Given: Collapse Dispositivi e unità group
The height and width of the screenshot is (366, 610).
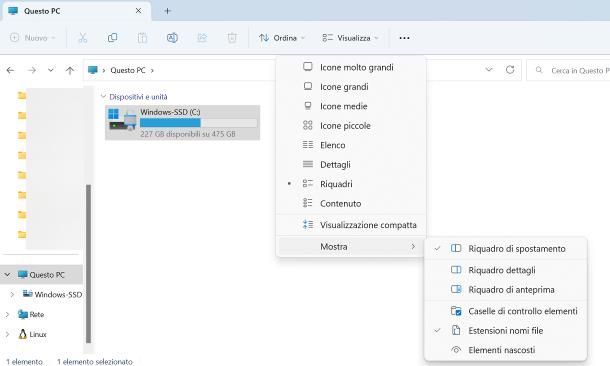Looking at the screenshot, I should [103, 96].
